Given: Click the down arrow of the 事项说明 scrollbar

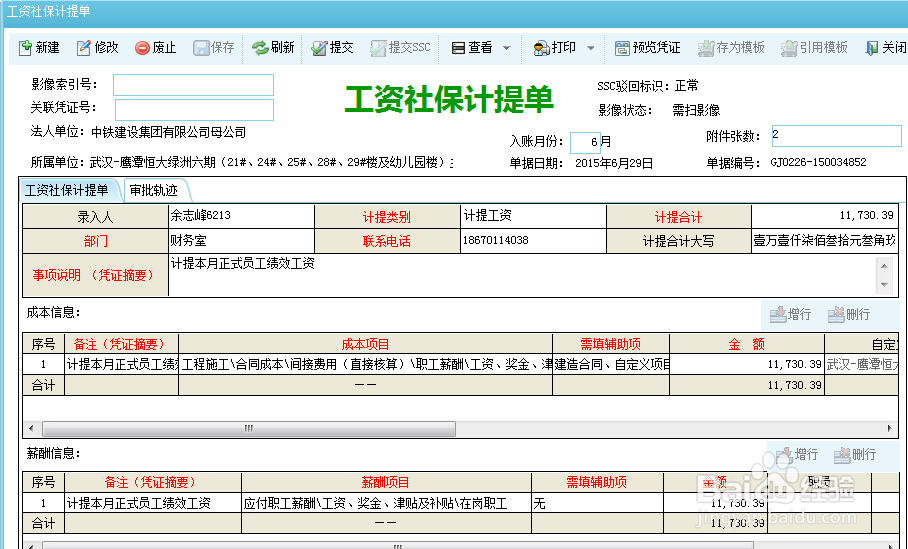Looking at the screenshot, I should click(884, 284).
